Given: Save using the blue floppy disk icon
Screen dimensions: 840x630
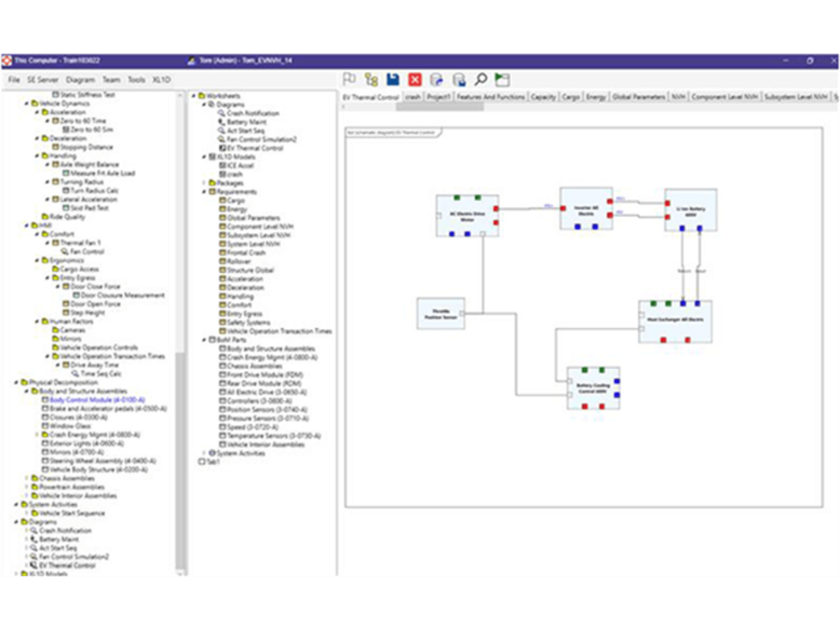Looking at the screenshot, I should pyautogui.click(x=393, y=80).
